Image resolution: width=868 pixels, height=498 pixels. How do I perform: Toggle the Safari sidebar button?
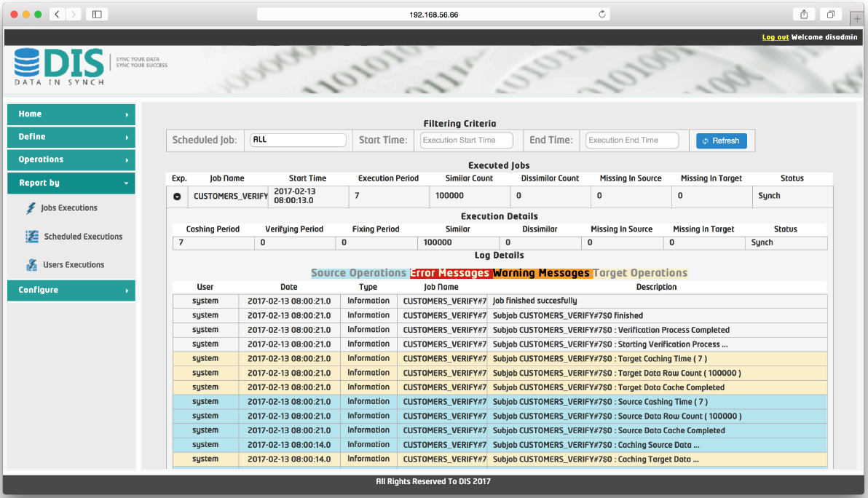97,15
